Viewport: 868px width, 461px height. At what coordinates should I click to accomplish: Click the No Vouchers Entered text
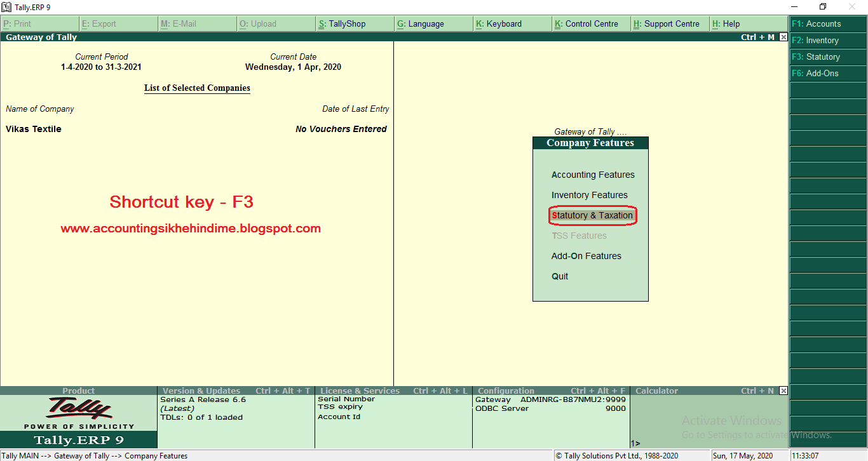pyautogui.click(x=341, y=129)
